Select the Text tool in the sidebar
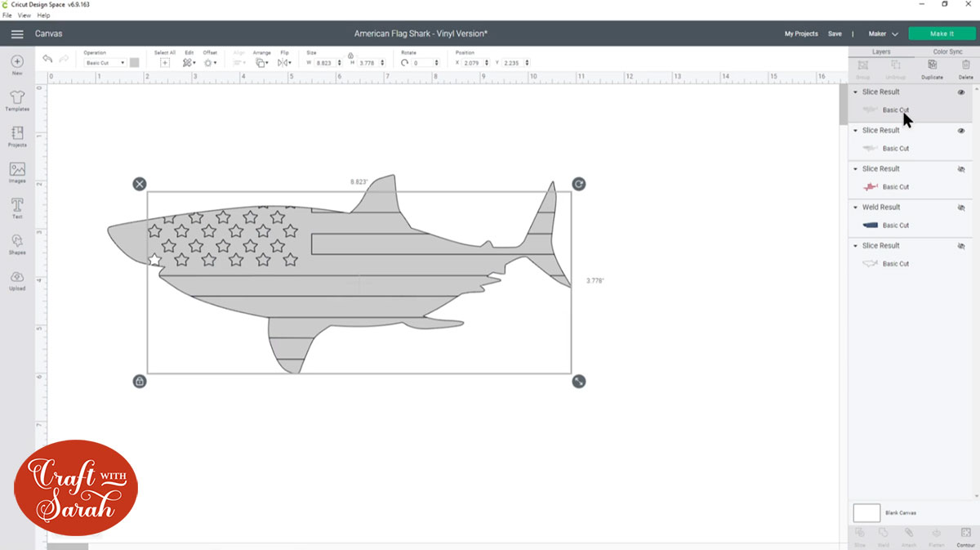 [17, 208]
